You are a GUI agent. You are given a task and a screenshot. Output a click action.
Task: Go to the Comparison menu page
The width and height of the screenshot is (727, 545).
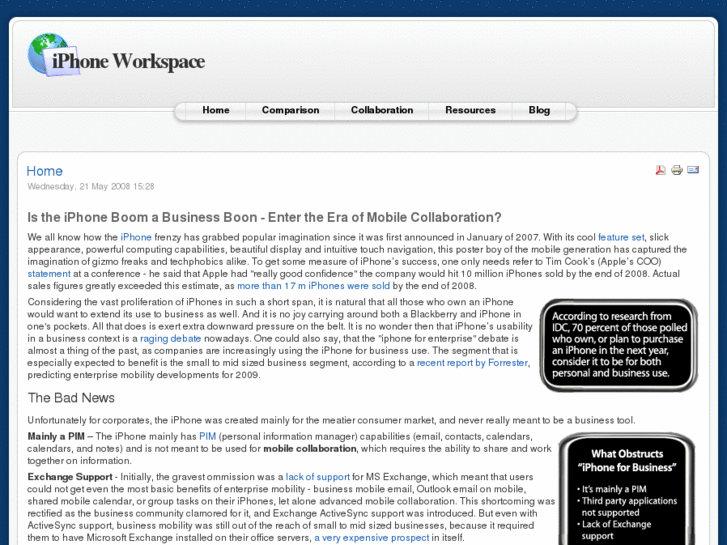290,110
